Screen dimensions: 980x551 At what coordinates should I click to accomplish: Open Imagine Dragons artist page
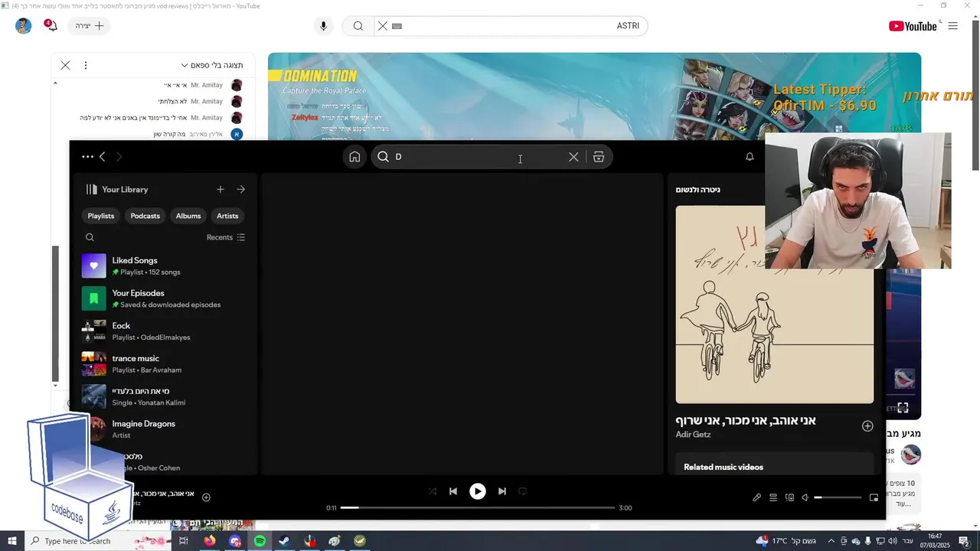(x=164, y=429)
